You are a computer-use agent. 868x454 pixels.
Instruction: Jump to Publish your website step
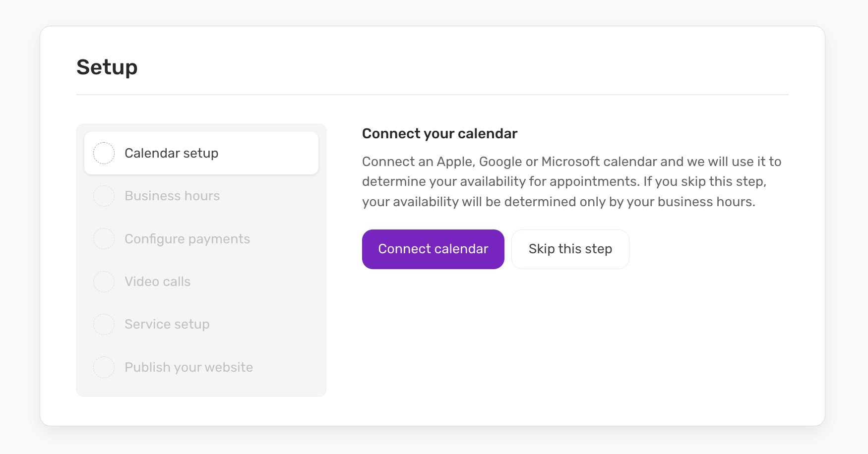(188, 367)
